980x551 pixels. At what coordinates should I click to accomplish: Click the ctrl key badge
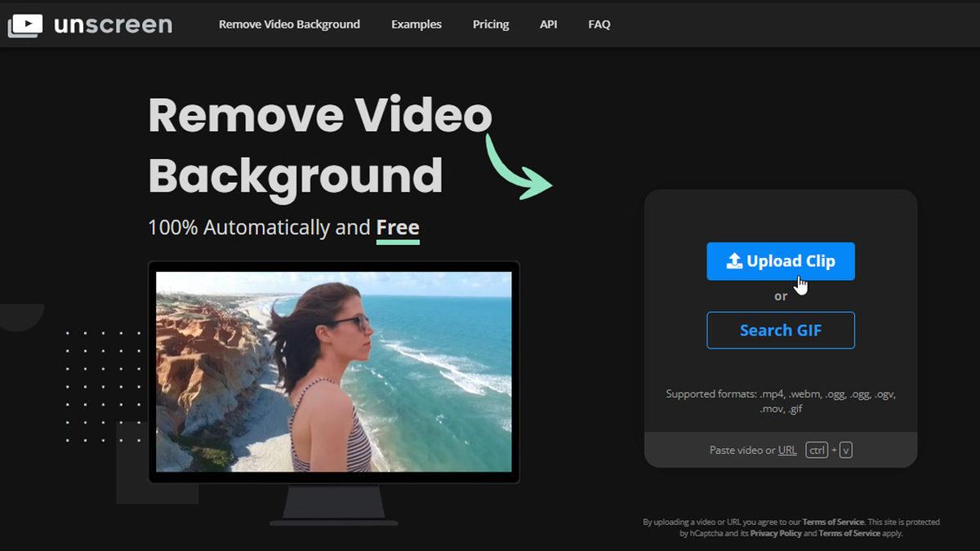pos(817,451)
